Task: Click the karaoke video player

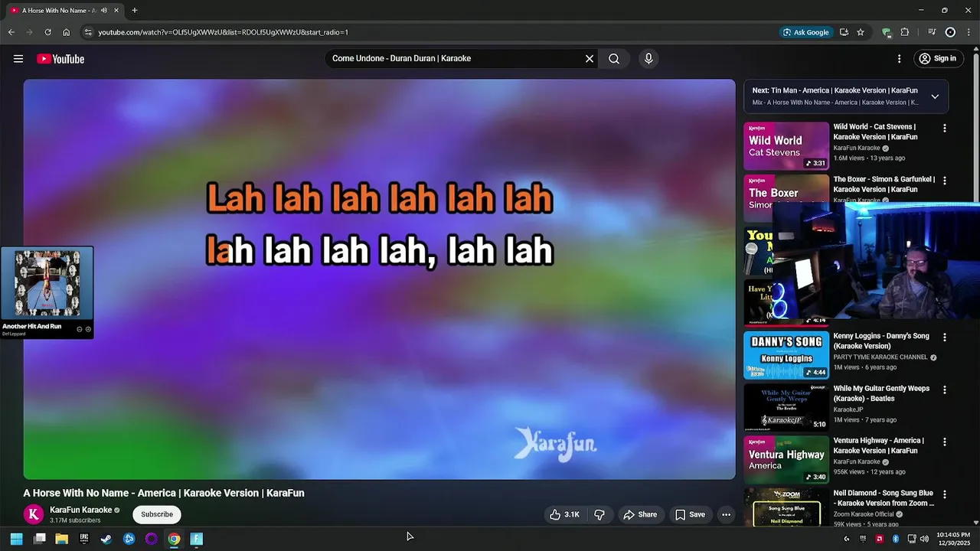Action: point(379,279)
